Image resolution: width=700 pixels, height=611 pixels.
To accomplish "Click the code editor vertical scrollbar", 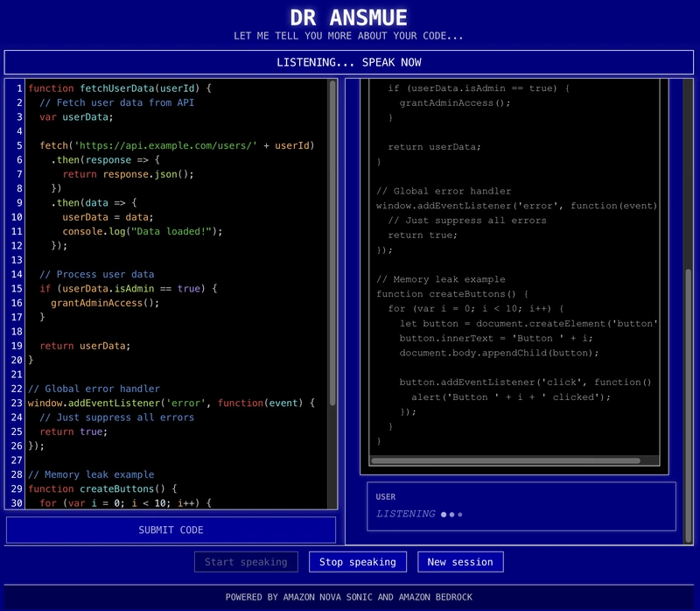I will (332, 243).
